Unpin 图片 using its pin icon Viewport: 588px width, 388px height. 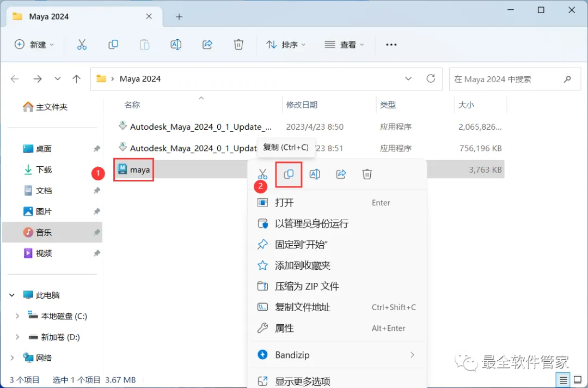[x=97, y=211]
